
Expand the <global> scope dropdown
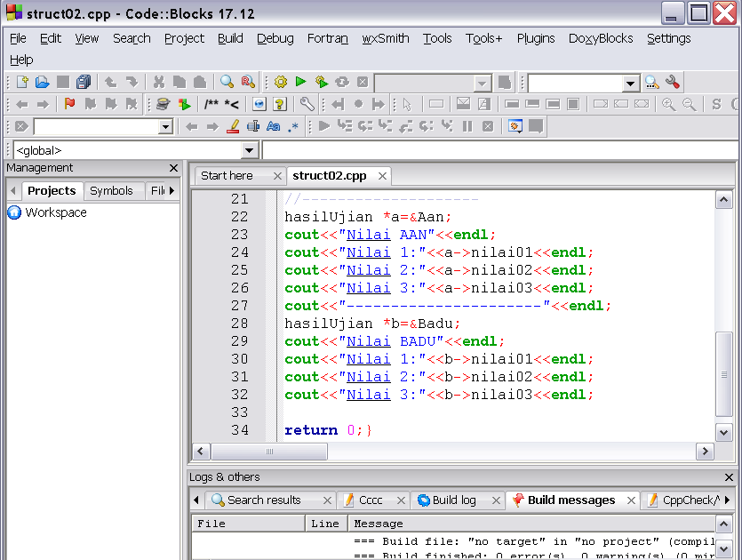click(250, 150)
